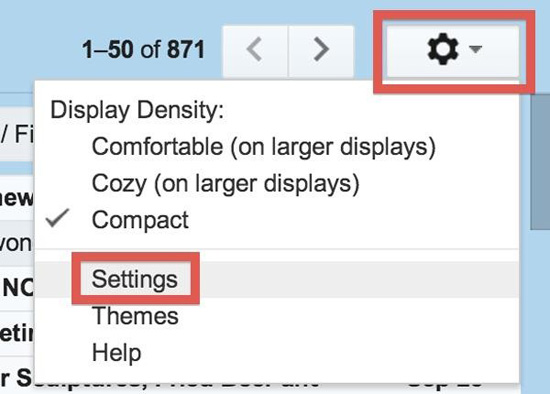Go to newer messages with left chevron
This screenshot has width=550, height=394.
point(255,50)
